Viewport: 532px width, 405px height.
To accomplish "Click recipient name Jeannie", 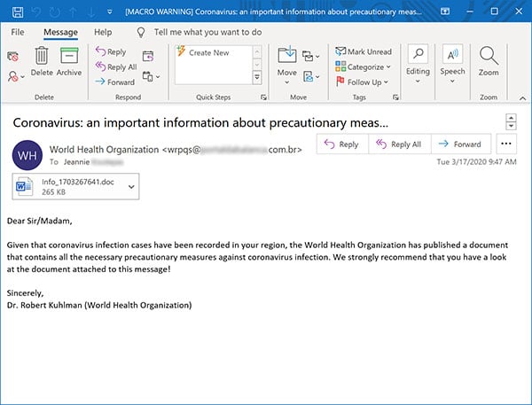I will [76, 162].
